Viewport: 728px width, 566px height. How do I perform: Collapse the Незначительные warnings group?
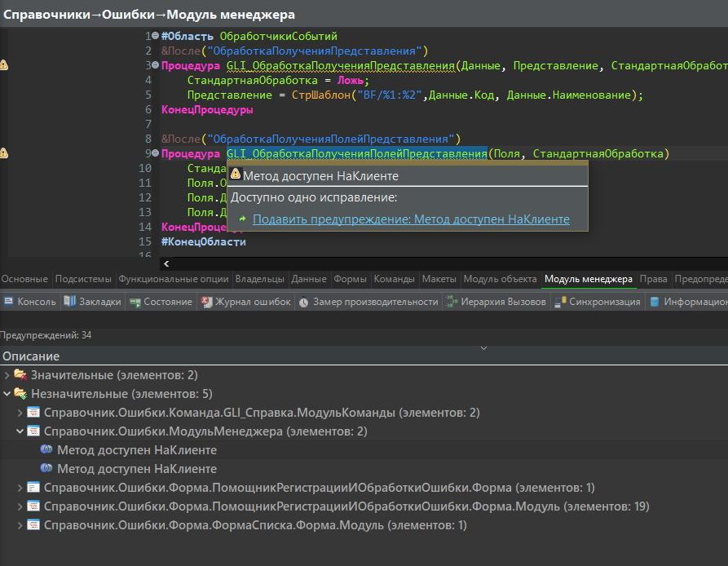click(x=8, y=393)
